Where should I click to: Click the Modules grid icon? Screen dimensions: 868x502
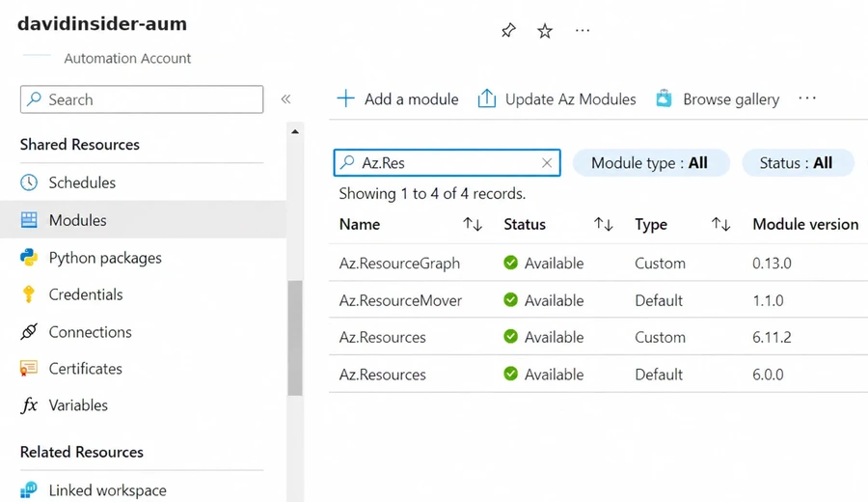pyautogui.click(x=29, y=220)
